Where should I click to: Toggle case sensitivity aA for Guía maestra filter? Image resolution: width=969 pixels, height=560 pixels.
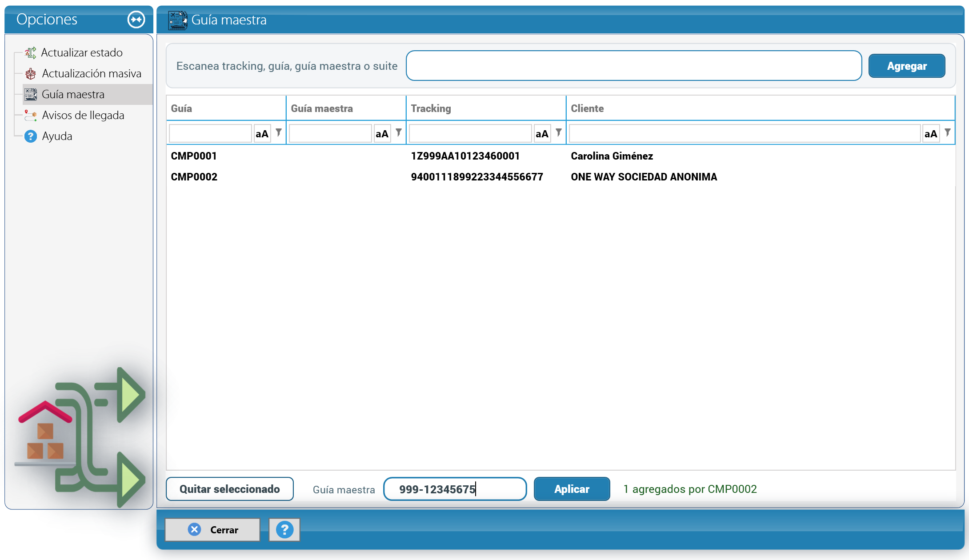click(x=382, y=133)
